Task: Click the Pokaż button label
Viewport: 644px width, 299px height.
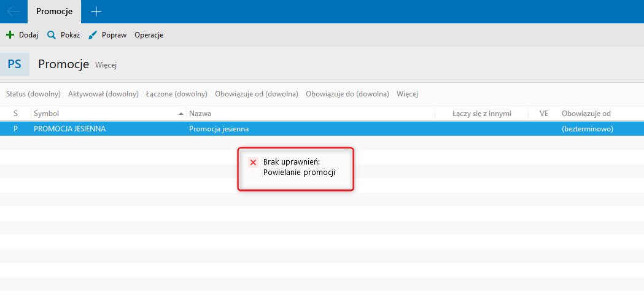Action: point(70,35)
